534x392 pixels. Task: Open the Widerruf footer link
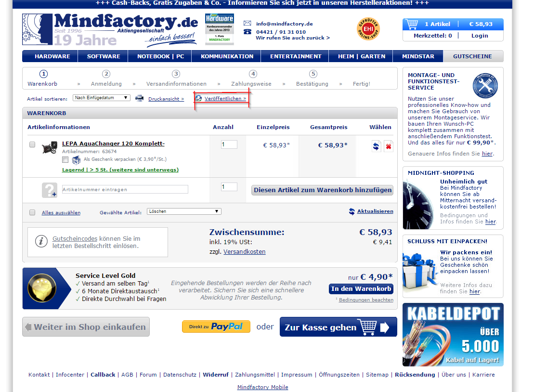216,375
